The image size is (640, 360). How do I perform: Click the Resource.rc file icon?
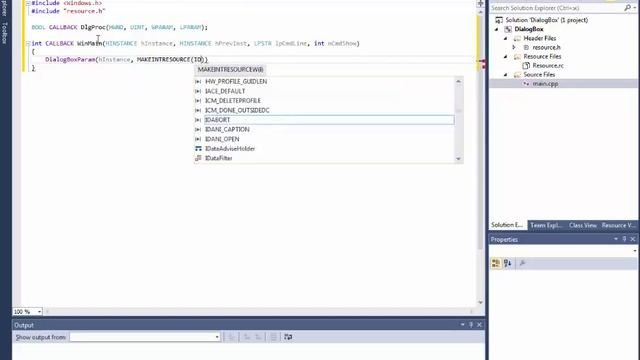point(526,66)
